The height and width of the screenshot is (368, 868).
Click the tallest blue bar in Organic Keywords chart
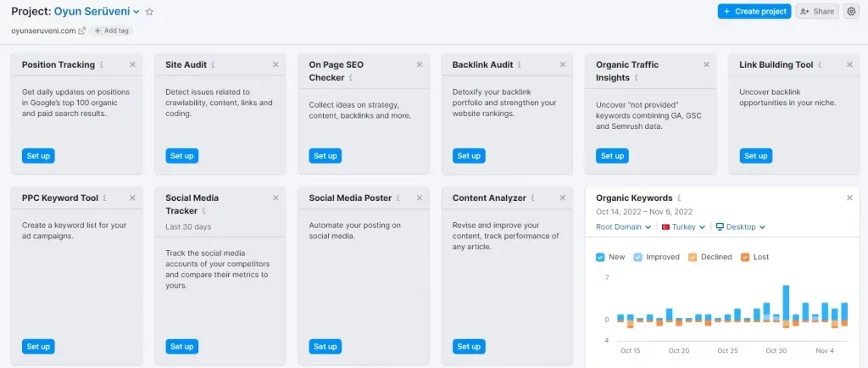pyautogui.click(x=786, y=303)
